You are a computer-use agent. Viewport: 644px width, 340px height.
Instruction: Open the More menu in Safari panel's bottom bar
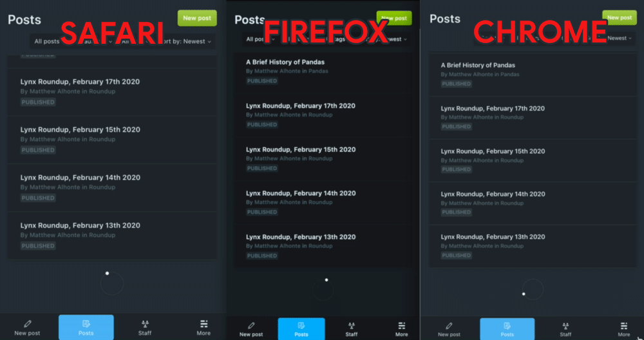pos(204,328)
